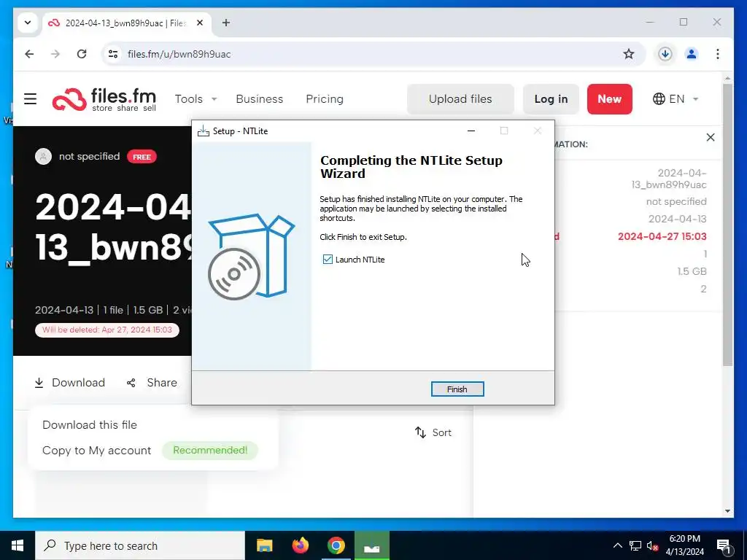
Task: Click the scrollbar down arrow
Action: pyautogui.click(x=727, y=511)
